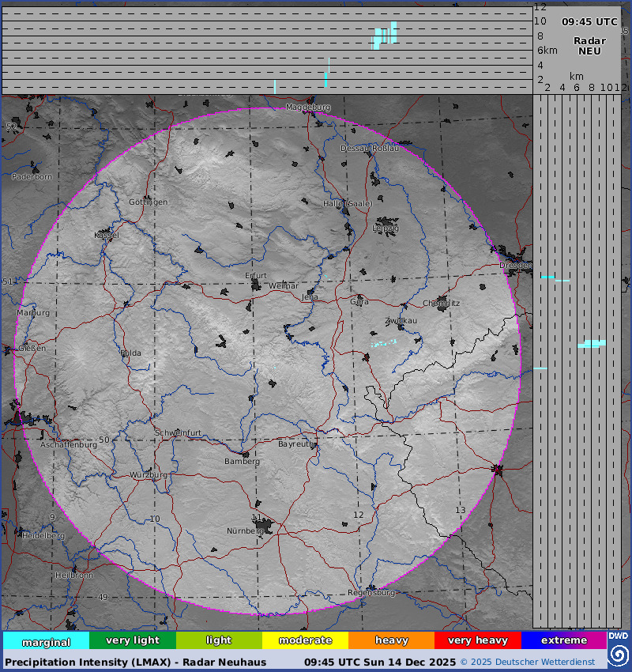Choose the orange 'heavy' legend swatch
The image size is (632, 672).
point(391,640)
